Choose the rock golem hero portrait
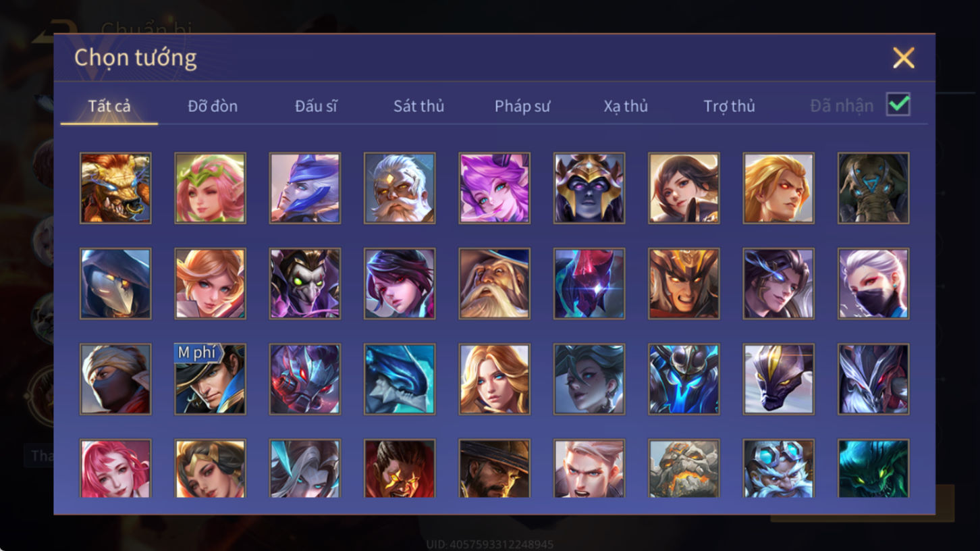Screen dimensions: 980x551 point(684,469)
